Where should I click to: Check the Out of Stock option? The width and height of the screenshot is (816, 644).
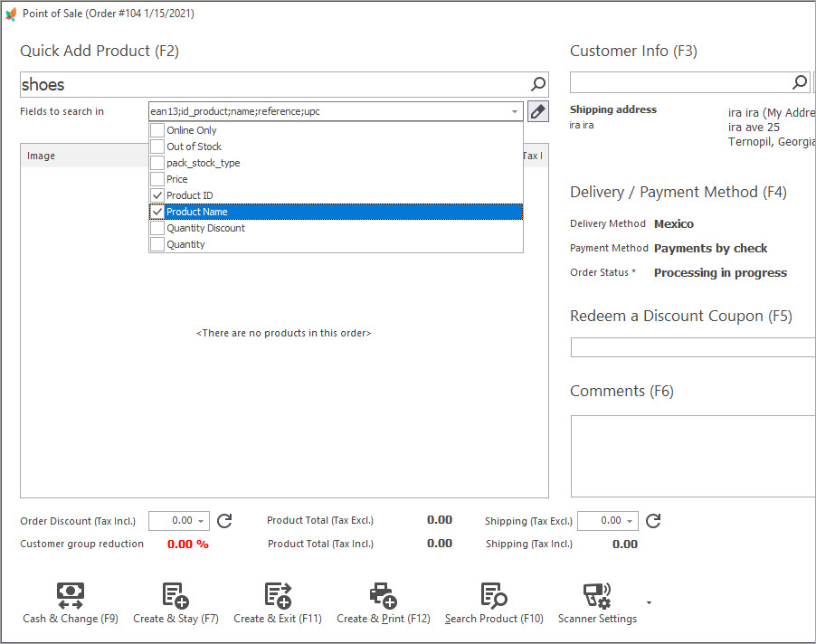tap(157, 147)
